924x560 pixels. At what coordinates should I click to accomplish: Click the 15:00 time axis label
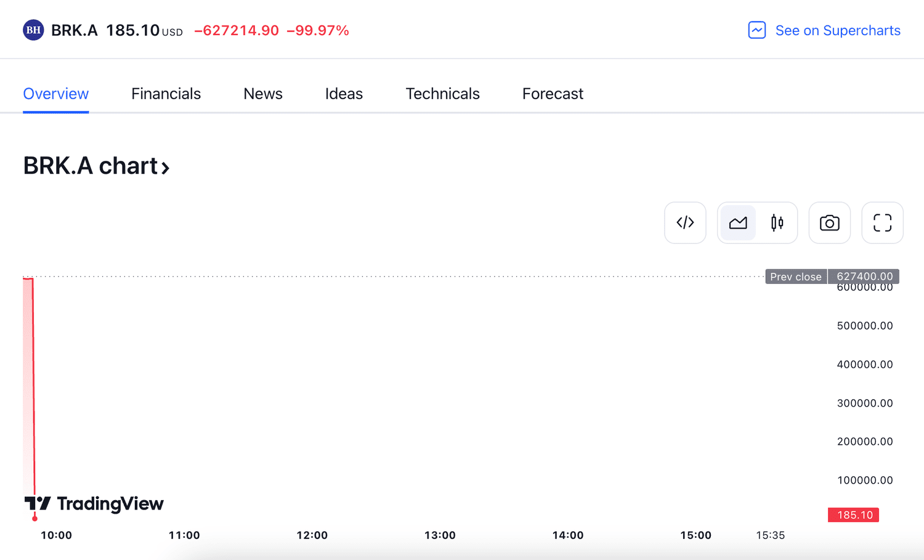(695, 535)
